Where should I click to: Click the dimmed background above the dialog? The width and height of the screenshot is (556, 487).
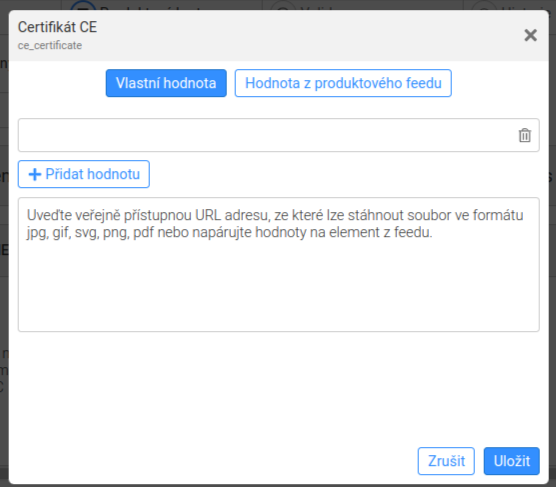tap(278, 5)
